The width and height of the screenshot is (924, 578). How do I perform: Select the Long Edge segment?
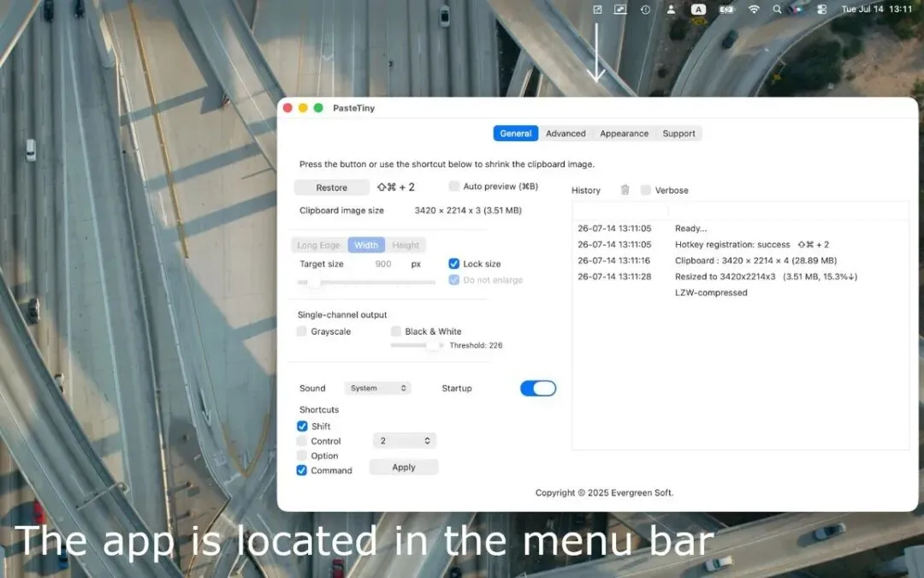click(319, 245)
